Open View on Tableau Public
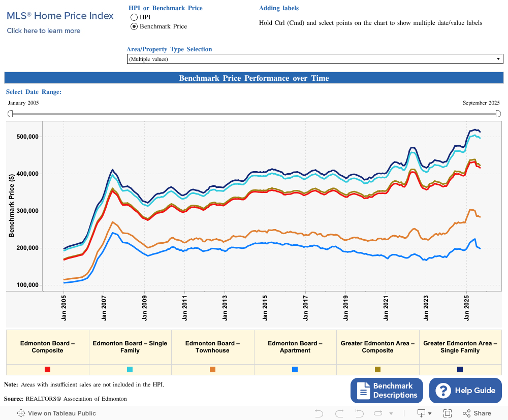This screenshot has height=420, width=508. pos(56,413)
